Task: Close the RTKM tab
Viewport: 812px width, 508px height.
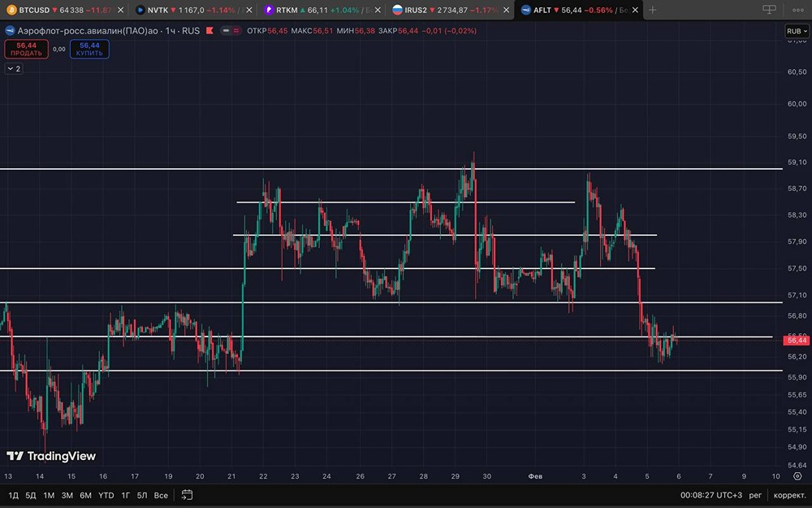Action: coord(378,10)
